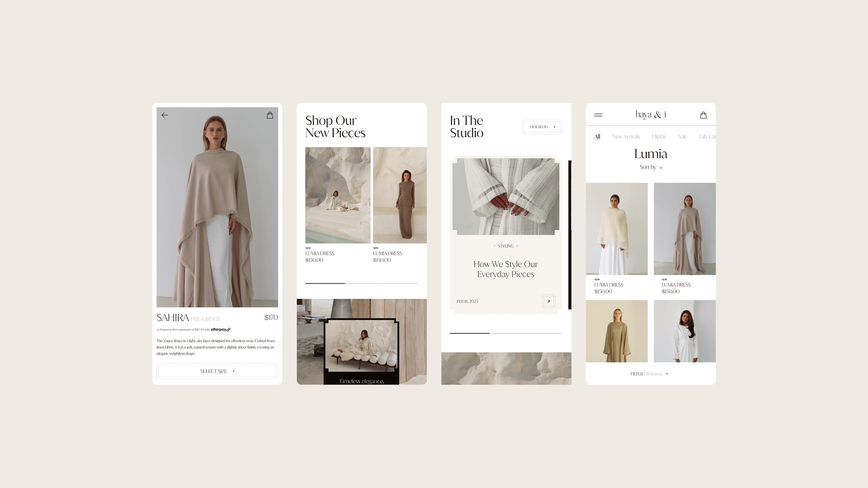Open the cream poncho Lumia Dress thumbnail
The image size is (868, 488).
click(x=617, y=229)
